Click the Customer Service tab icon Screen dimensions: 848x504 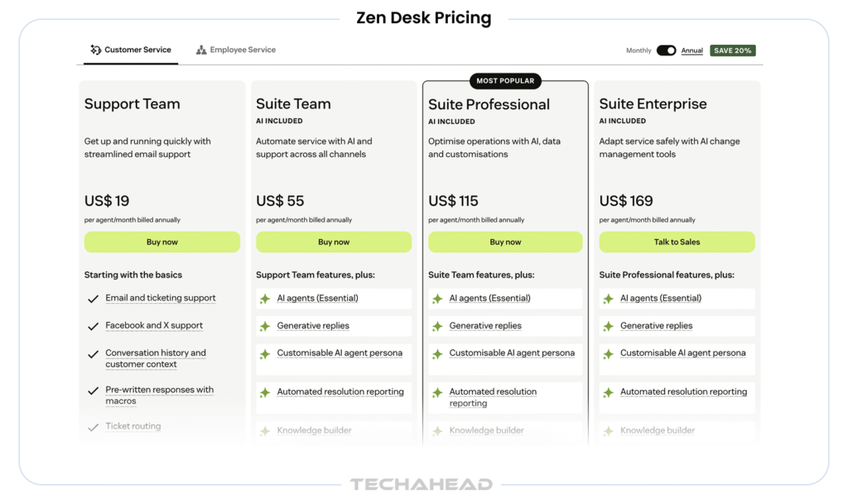pyautogui.click(x=96, y=50)
